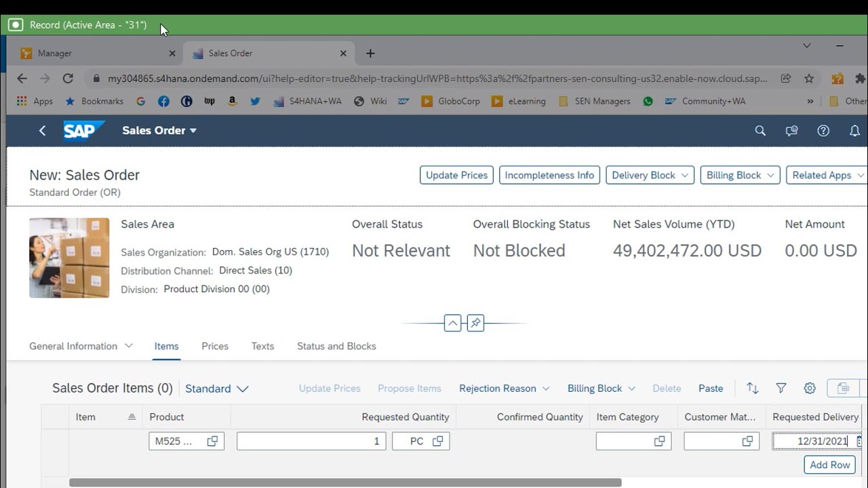Switch to the Prices tab
This screenshot has height=488, width=868.
point(215,346)
